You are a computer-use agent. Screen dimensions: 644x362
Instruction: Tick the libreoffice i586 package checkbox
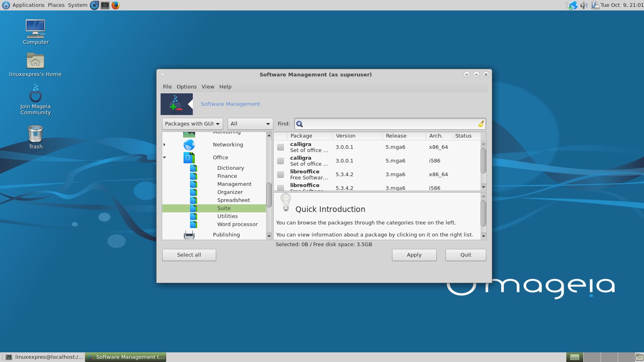tap(281, 188)
